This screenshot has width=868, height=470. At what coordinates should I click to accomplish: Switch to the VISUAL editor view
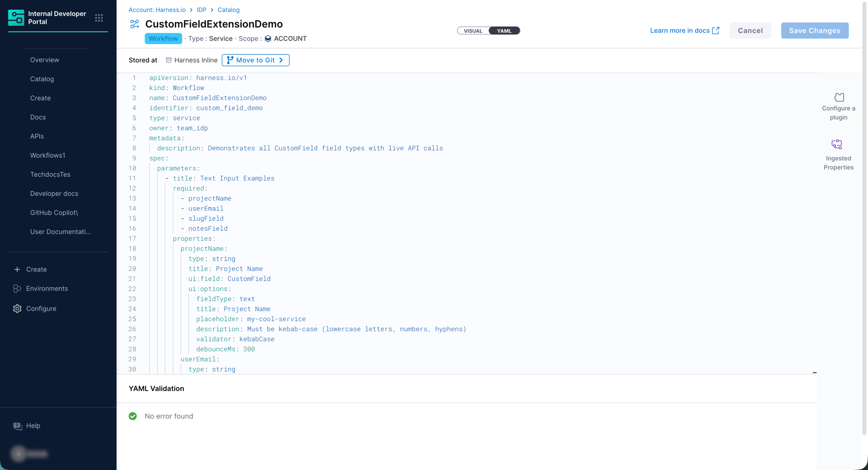(x=472, y=30)
